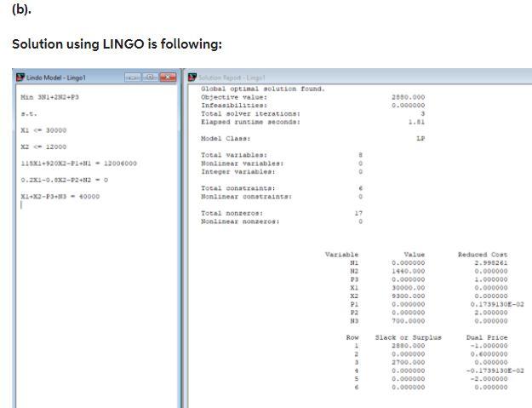The width and height of the screenshot is (532, 408).
Task: Click the '(b).' label
Action: point(21,9)
